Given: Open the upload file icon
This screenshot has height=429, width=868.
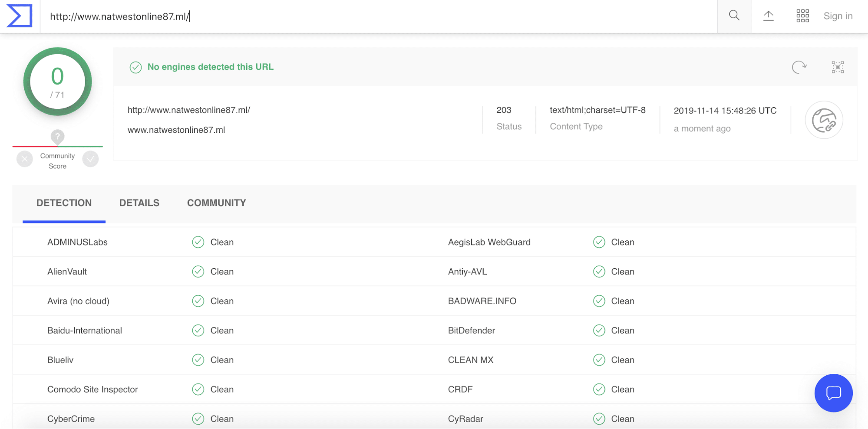Looking at the screenshot, I should 769,16.
